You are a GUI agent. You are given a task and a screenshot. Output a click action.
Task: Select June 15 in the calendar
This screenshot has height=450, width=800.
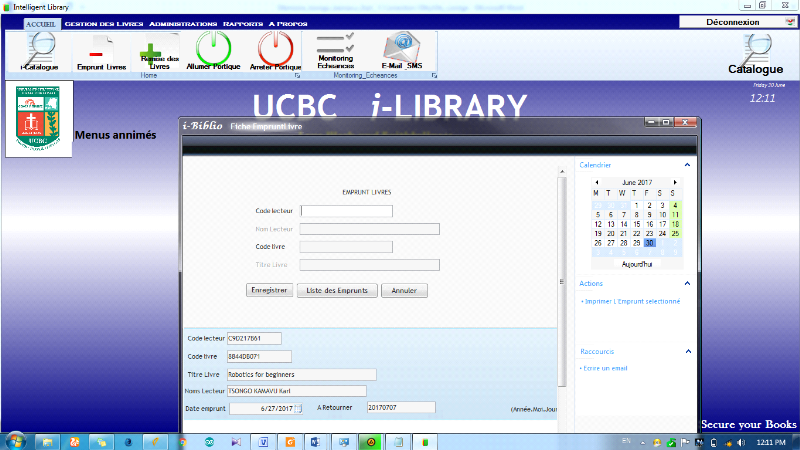point(637,224)
